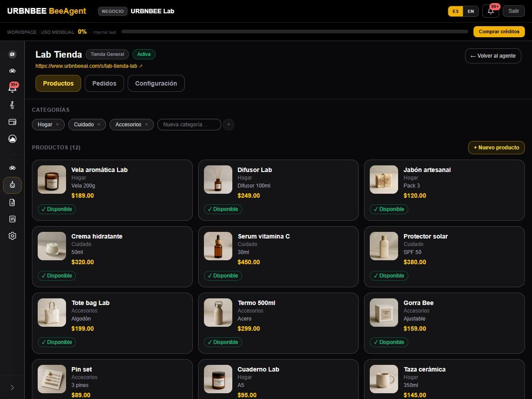Click the $450.00 price text
The image size is (532, 399).
coord(249,262)
